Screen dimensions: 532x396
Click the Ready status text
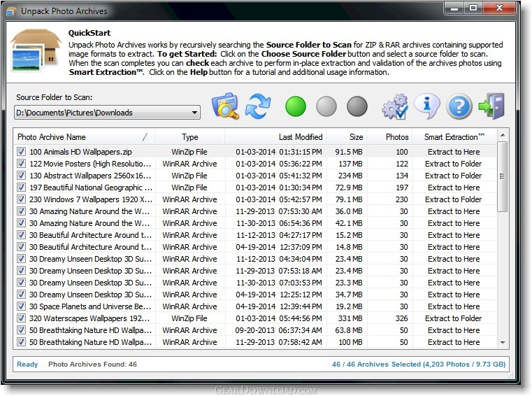click(x=27, y=364)
